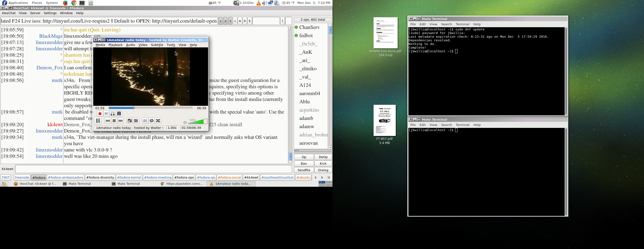Image resolution: width=644 pixels, height=249 pixels.
Task: Switch to TWiT network tab
Action: [x=6, y=178]
